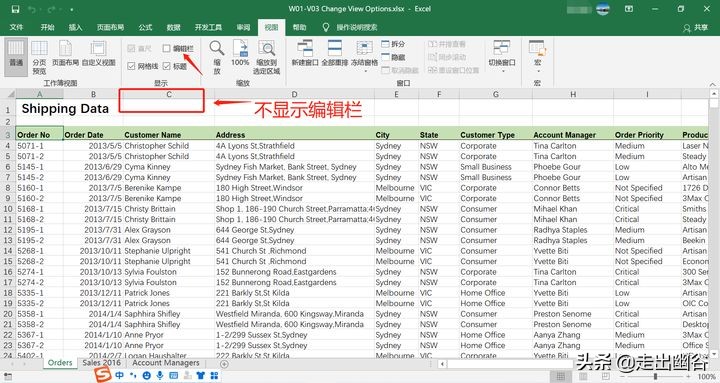The height and width of the screenshot is (383, 720).
Task: Switch to the Account Managers sheet tab
Action: [166, 363]
